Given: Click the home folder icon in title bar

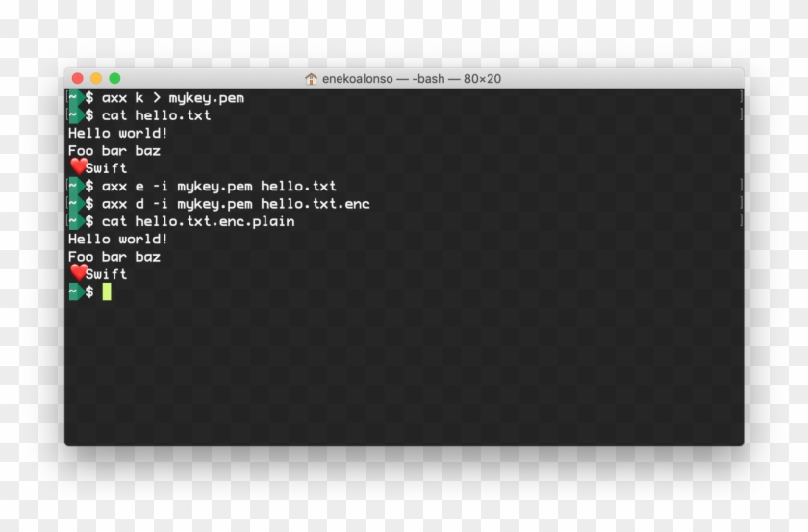Looking at the screenshot, I should [311, 79].
